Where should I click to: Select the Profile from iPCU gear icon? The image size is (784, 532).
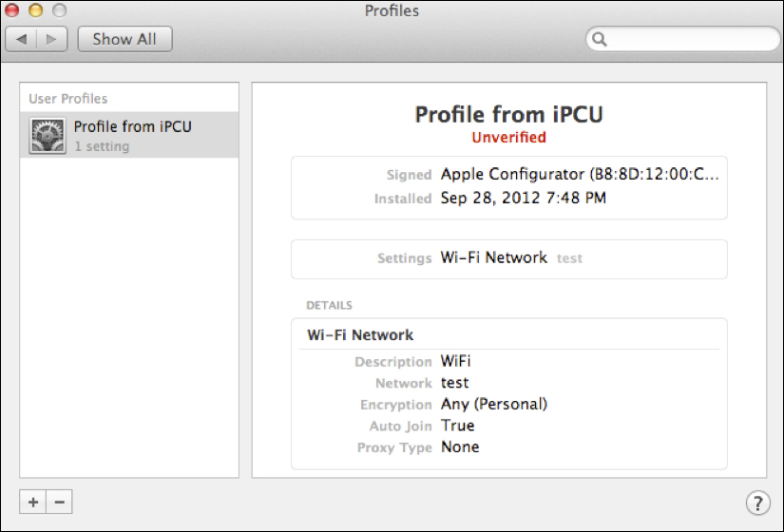coord(47,136)
